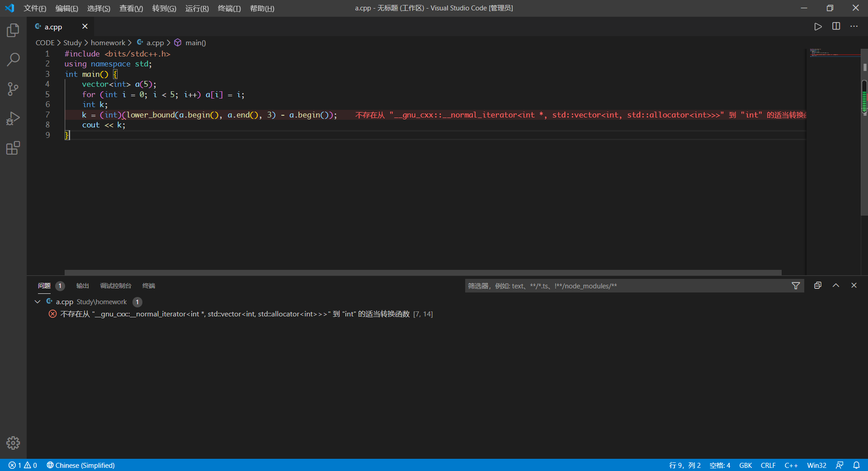
Task: Switch to the 输出 tab in the panel
Action: pyautogui.click(x=83, y=286)
